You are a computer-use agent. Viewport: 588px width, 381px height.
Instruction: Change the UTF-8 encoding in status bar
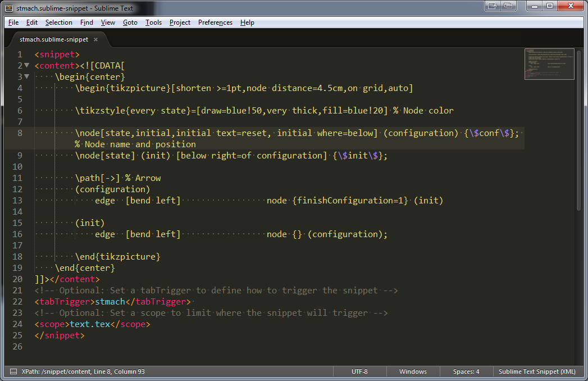(x=359, y=371)
